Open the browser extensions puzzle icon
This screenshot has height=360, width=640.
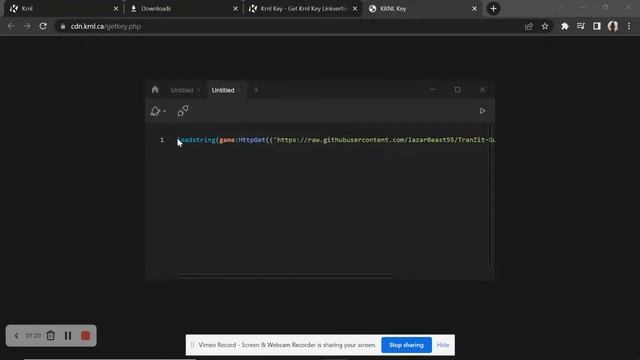(564, 26)
